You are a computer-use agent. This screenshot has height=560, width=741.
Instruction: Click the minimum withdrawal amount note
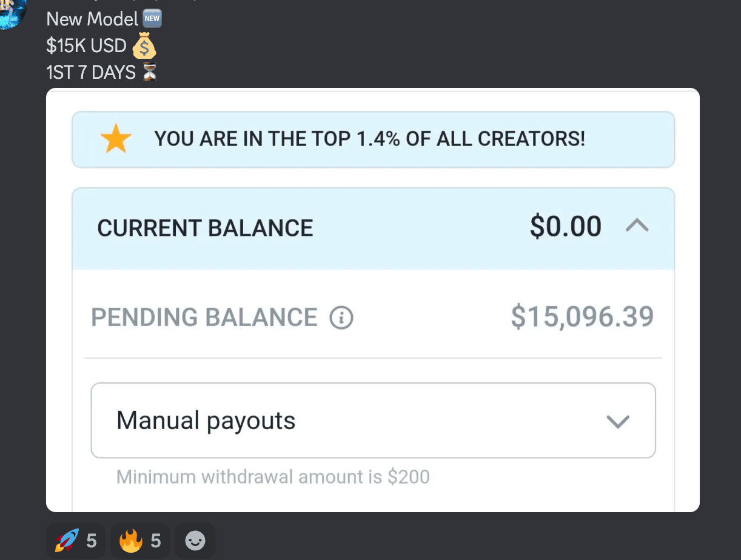point(273,477)
